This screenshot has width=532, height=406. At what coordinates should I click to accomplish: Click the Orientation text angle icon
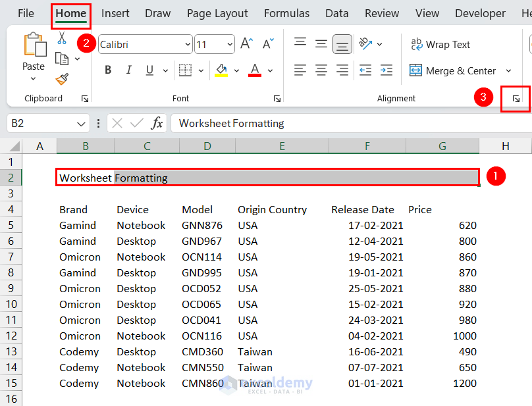[x=366, y=44]
